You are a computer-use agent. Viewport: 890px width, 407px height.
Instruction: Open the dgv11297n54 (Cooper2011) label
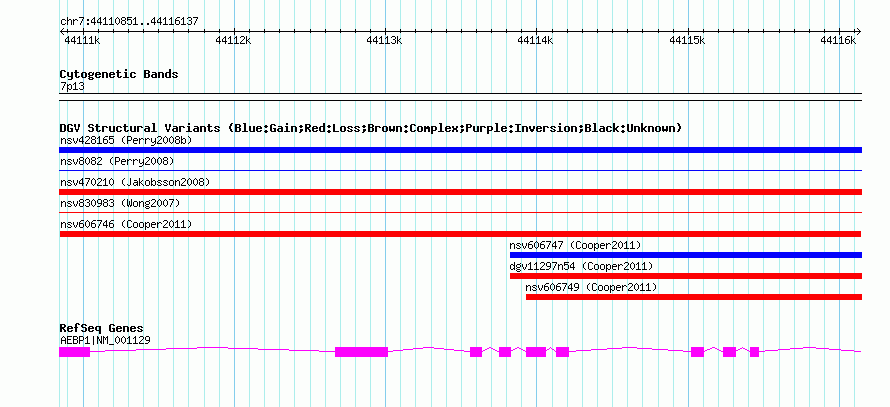pos(581,266)
